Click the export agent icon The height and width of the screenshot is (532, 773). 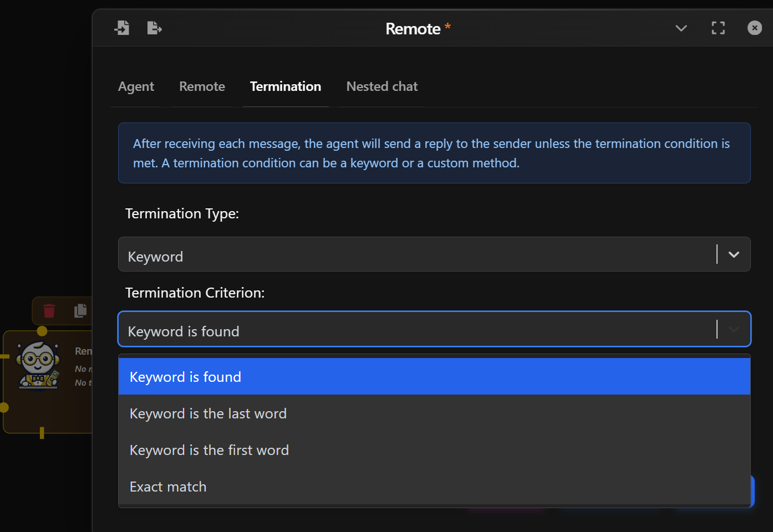point(154,28)
